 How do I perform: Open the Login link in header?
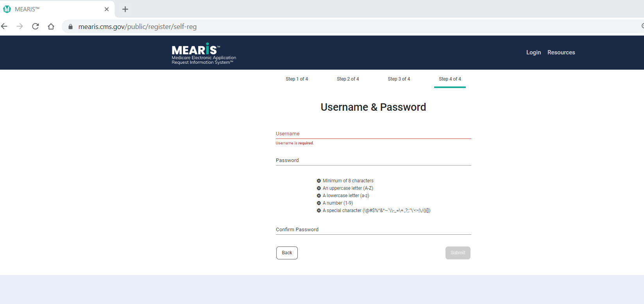click(x=533, y=52)
